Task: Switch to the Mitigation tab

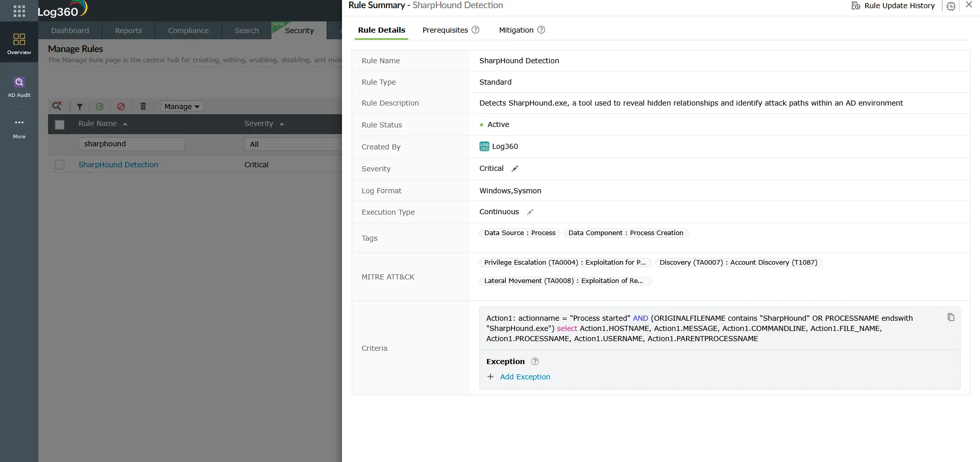Action: pyautogui.click(x=516, y=30)
